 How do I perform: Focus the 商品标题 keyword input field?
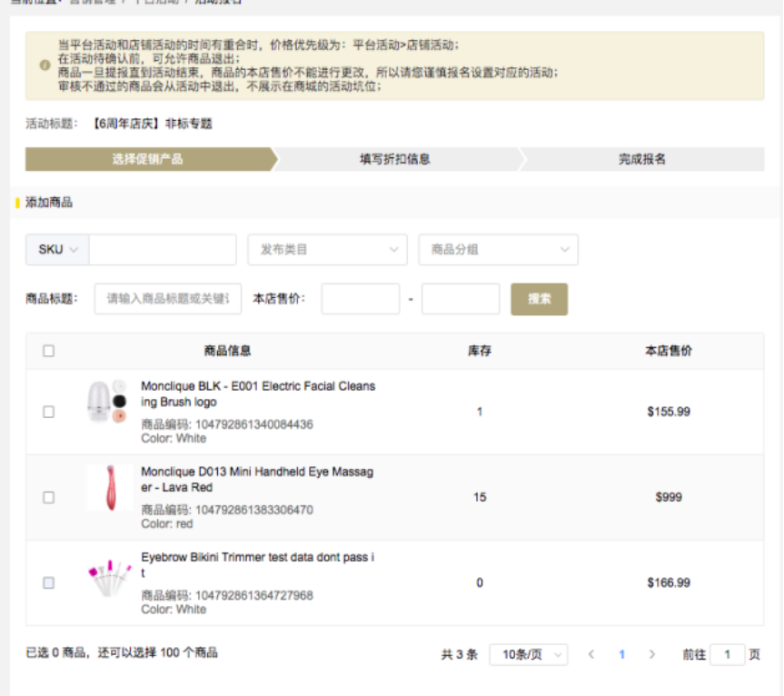(168, 299)
